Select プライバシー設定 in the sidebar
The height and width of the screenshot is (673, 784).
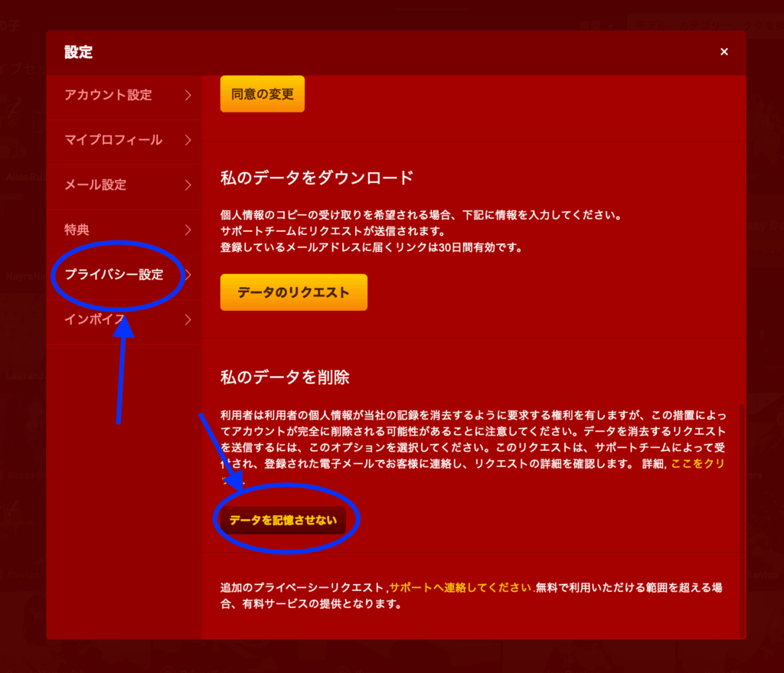(114, 274)
